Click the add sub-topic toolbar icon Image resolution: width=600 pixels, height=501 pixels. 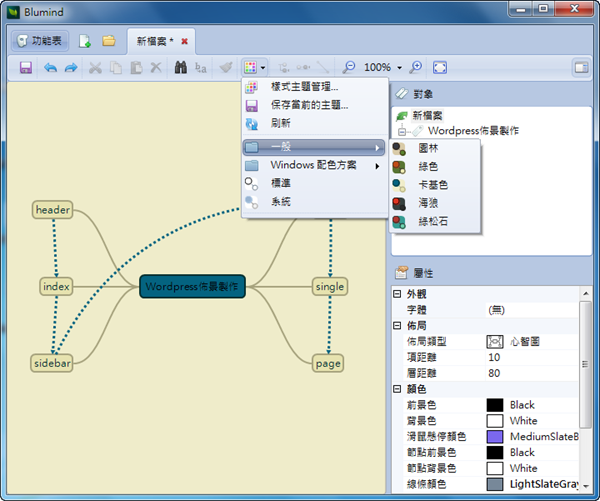[284, 68]
